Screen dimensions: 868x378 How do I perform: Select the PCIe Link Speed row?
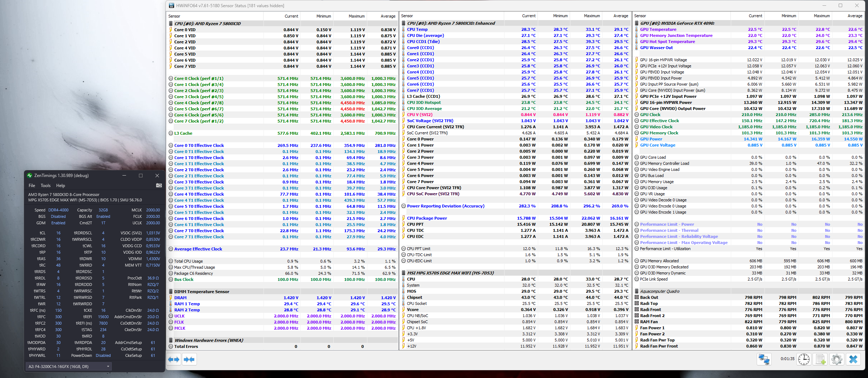point(749,279)
